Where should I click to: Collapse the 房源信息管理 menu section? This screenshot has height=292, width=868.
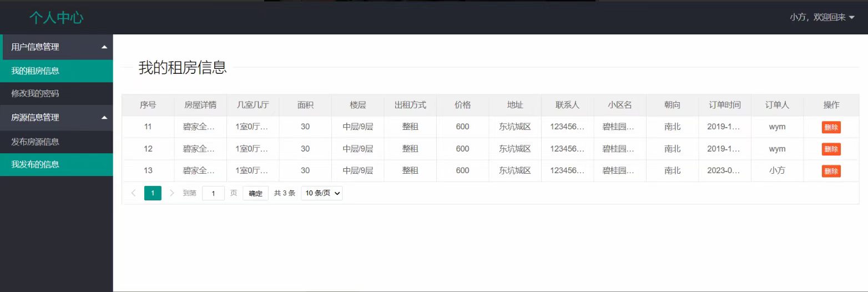(x=57, y=118)
